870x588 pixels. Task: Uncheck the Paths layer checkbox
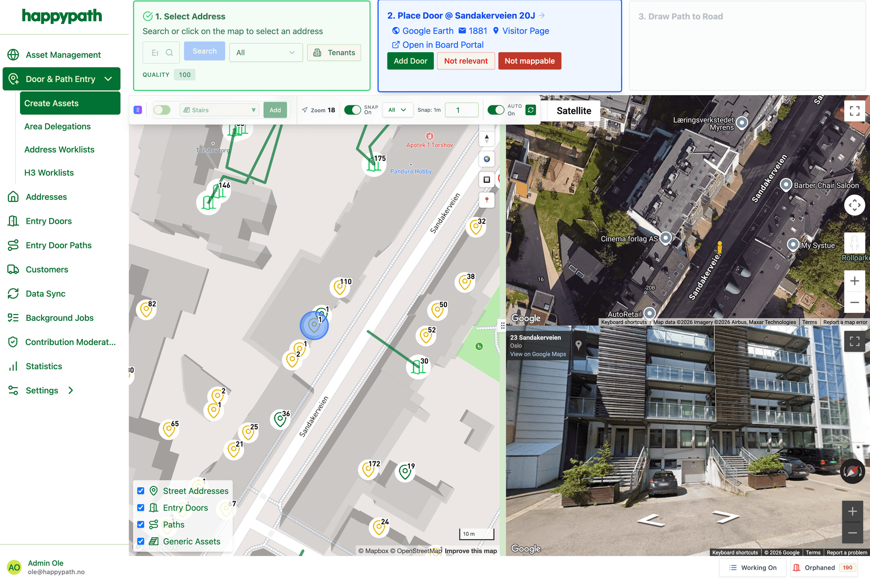click(141, 524)
